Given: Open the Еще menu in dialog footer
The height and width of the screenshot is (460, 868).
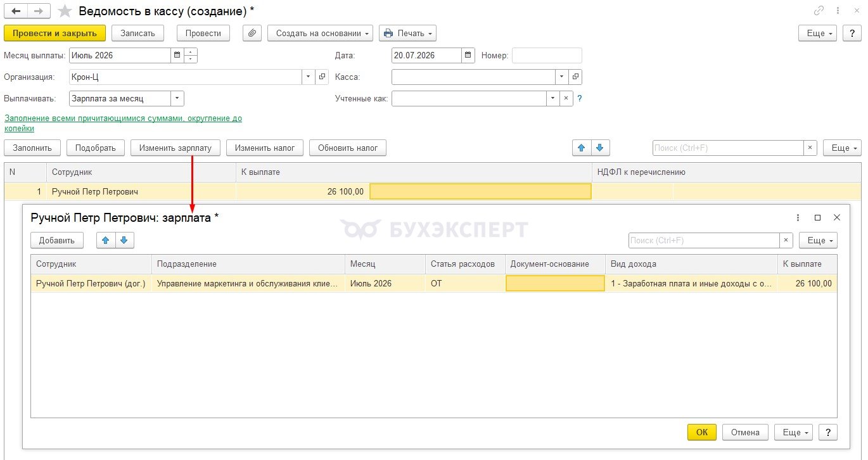Looking at the screenshot, I should point(793,432).
